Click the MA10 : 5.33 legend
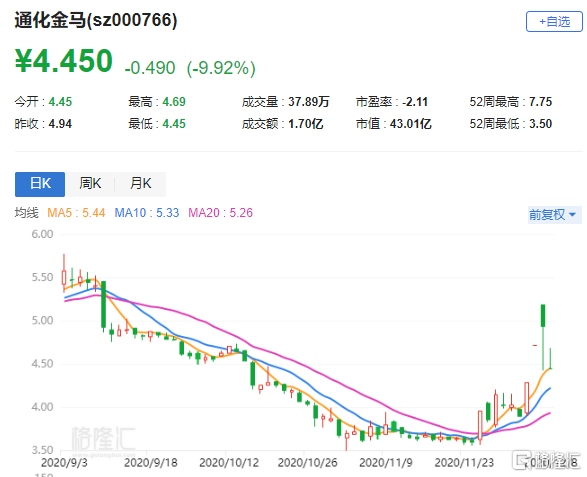This screenshot has width=587, height=477. (x=147, y=213)
